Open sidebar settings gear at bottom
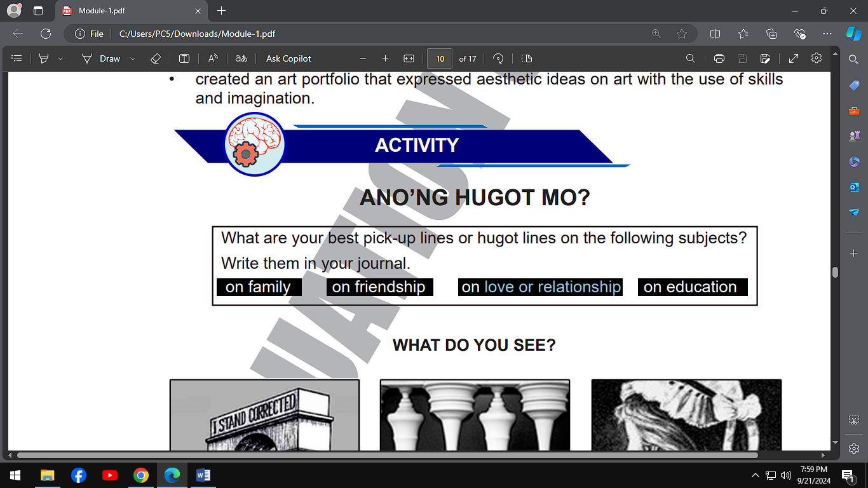The image size is (868, 488). point(854,448)
